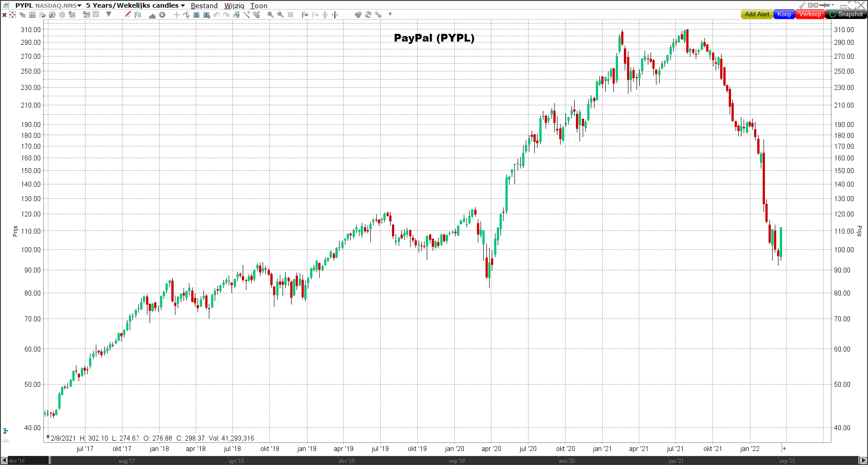Click the red Verkoop button
Screen dimensions: 868x465
point(810,14)
